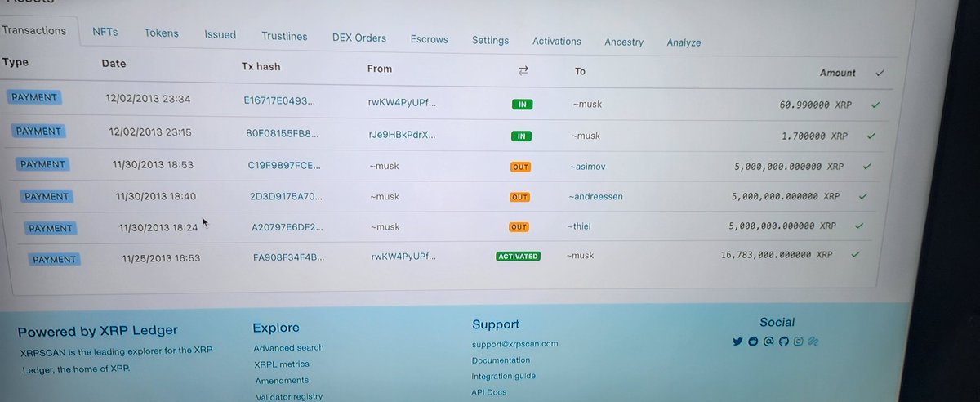Switch to the Issued tab
Image resolution: width=980 pixels, height=402 pixels.
[220, 34]
